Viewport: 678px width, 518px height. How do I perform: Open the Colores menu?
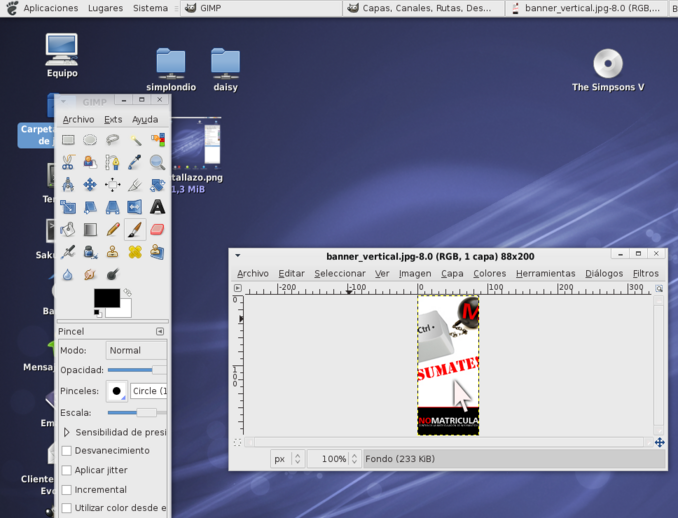click(489, 273)
